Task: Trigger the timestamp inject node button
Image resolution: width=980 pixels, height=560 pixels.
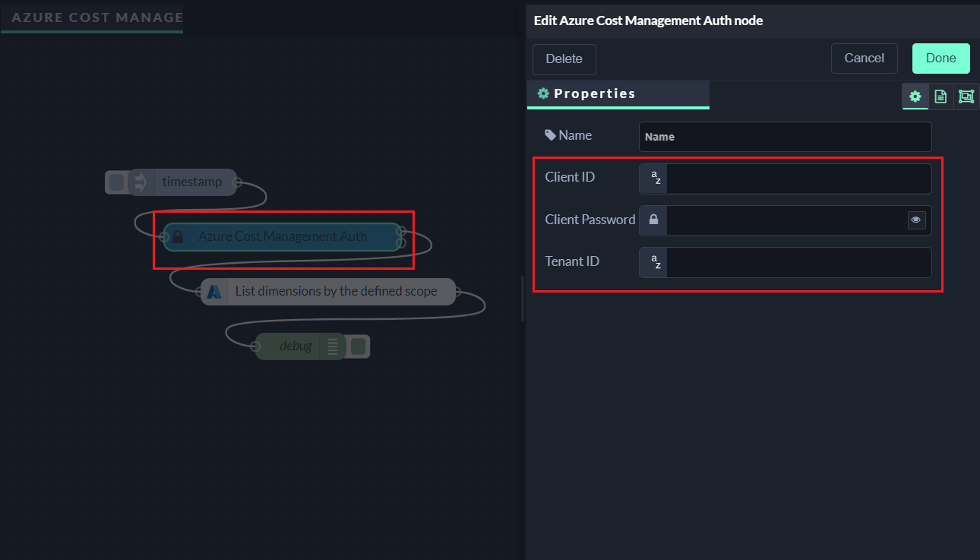Action: click(x=116, y=182)
